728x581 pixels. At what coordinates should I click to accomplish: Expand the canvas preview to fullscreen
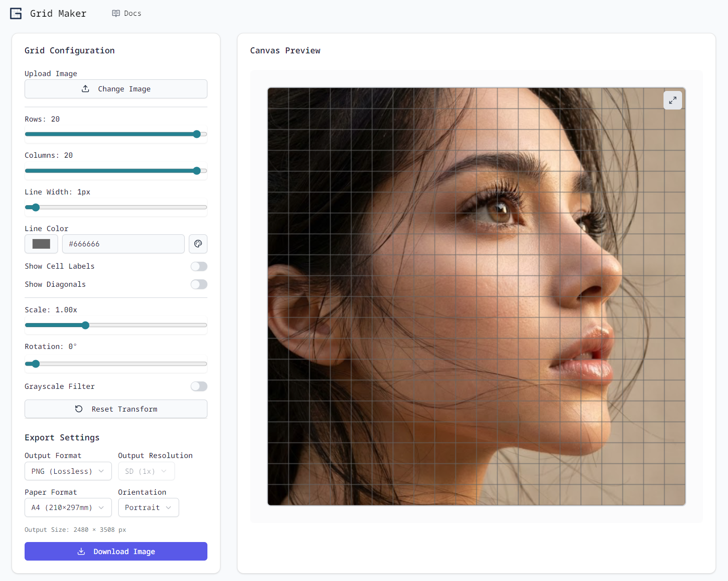click(x=672, y=100)
